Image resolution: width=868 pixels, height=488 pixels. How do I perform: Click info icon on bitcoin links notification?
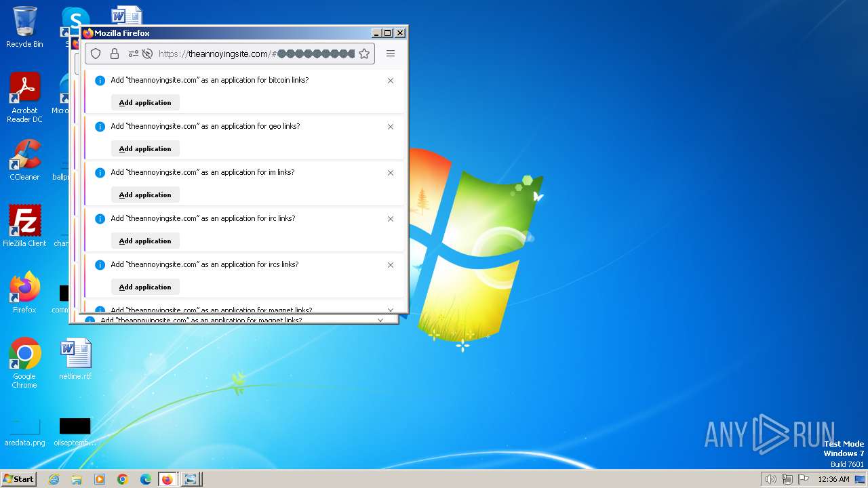100,81
